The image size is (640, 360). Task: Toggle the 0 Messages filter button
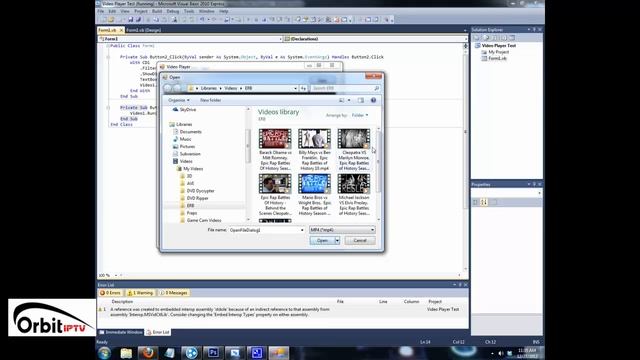point(174,293)
